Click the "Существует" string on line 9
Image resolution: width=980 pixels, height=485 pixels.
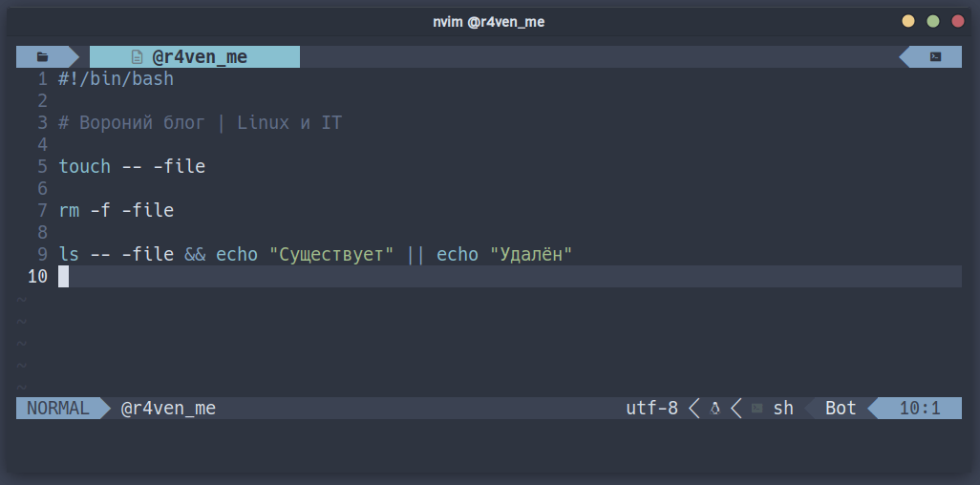tap(331, 255)
